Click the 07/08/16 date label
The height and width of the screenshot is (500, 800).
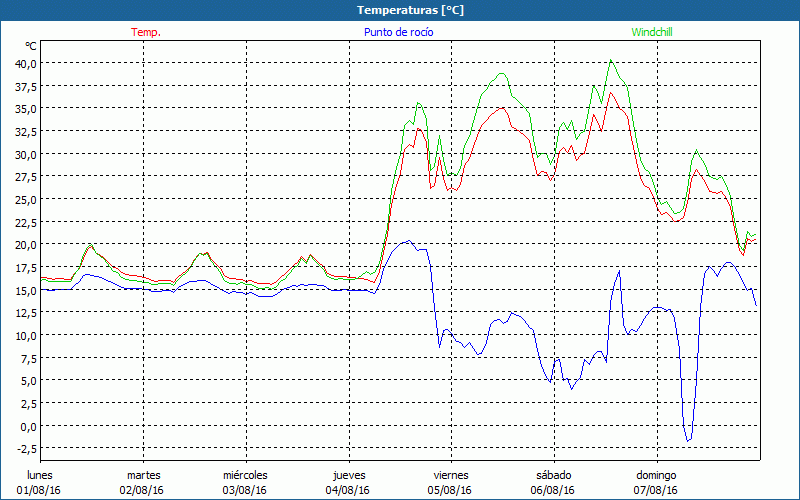pos(656,490)
